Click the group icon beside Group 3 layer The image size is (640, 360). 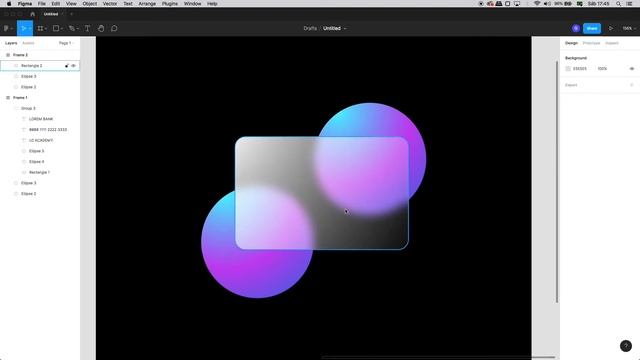click(x=16, y=108)
